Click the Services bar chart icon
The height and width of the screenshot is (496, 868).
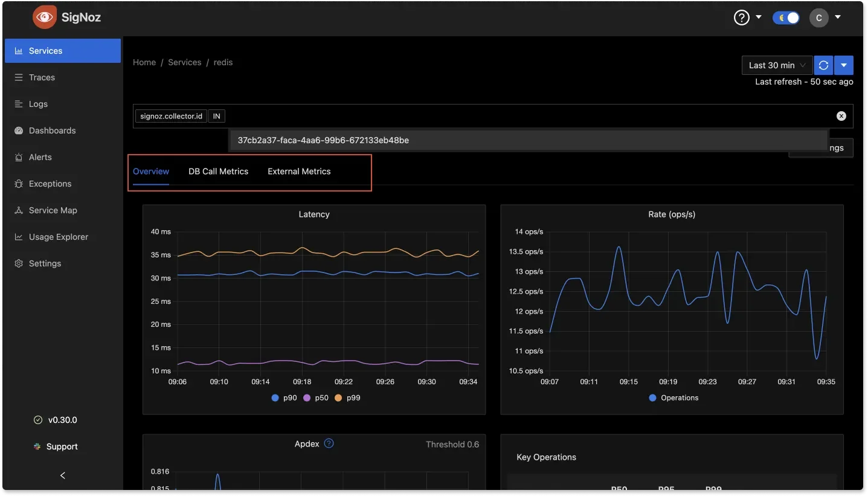click(19, 51)
